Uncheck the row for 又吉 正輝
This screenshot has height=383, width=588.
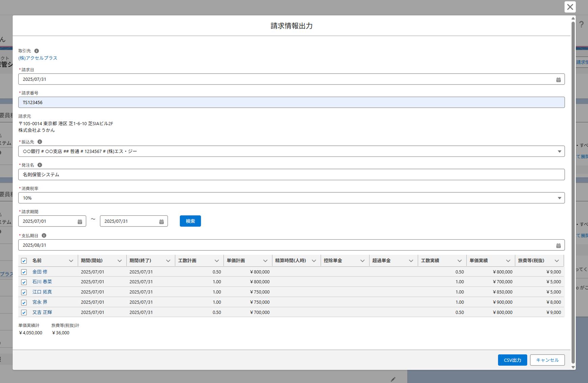coord(24,312)
